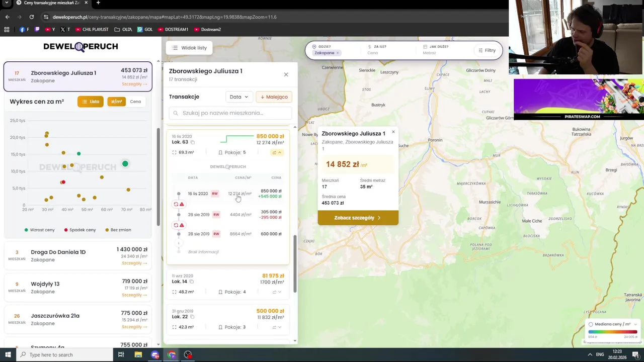Open new browser tab

point(98,3)
